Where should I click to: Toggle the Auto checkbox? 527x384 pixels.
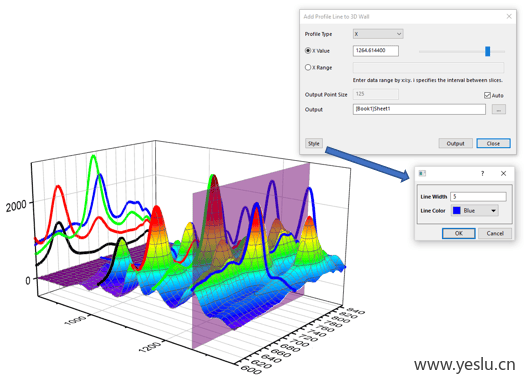pyautogui.click(x=487, y=95)
